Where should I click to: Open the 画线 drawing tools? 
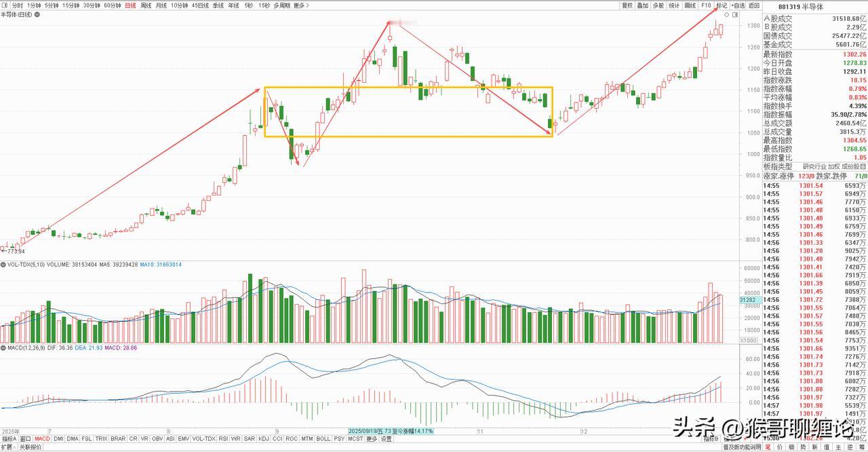690,5
